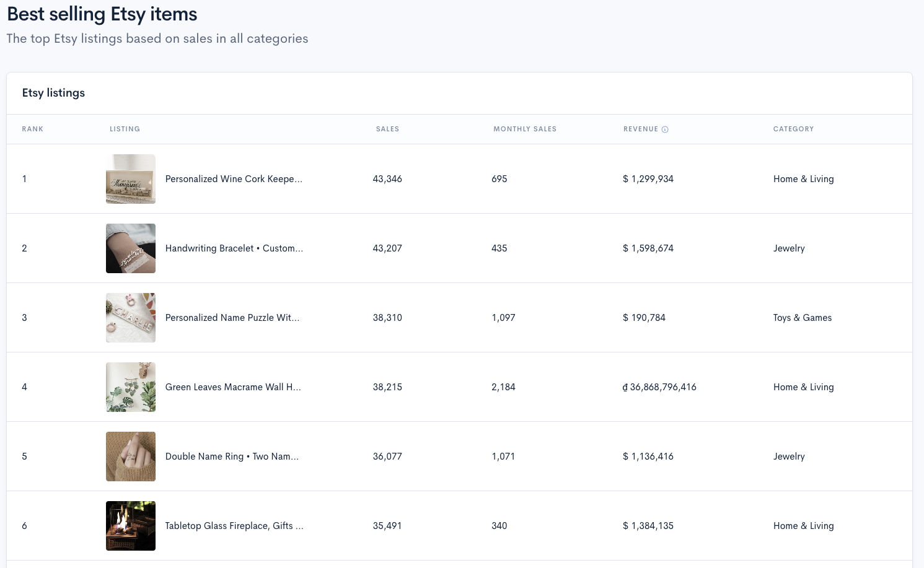Click Personalized Name Puzzle listing title
924x568 pixels.
click(x=232, y=318)
